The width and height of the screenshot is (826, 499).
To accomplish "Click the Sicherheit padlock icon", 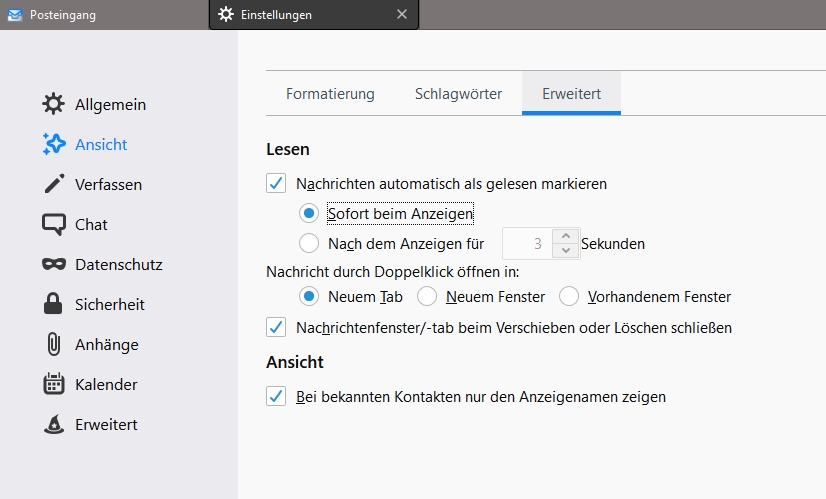I will tap(54, 304).
